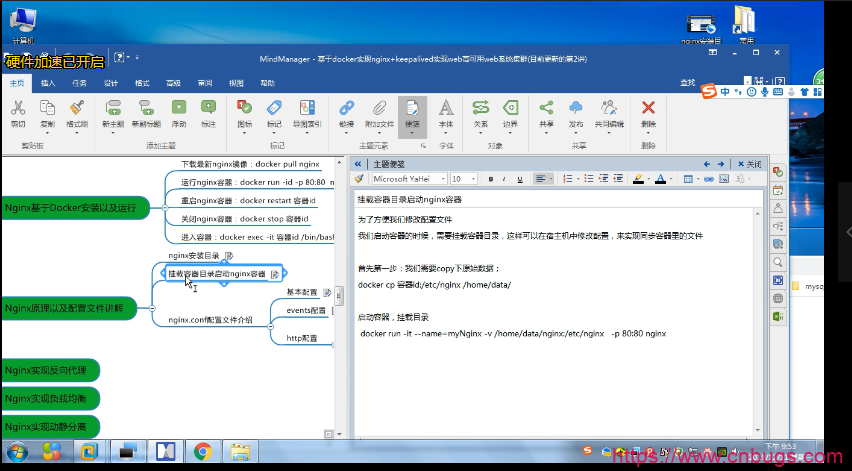The height and width of the screenshot is (471, 852).
Task: Add a 新主题 (New Topic) from ribbon
Action: [x=113, y=108]
